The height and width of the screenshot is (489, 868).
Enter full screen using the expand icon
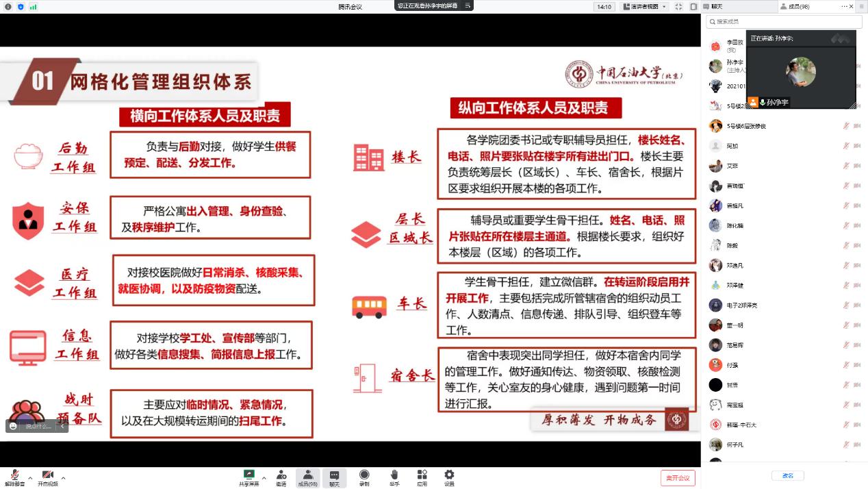pos(678,6)
